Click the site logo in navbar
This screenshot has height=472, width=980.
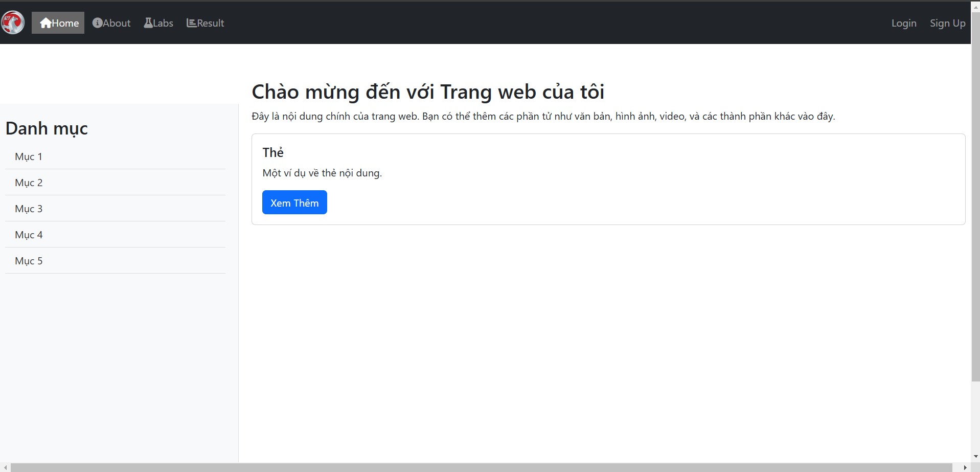(x=12, y=23)
